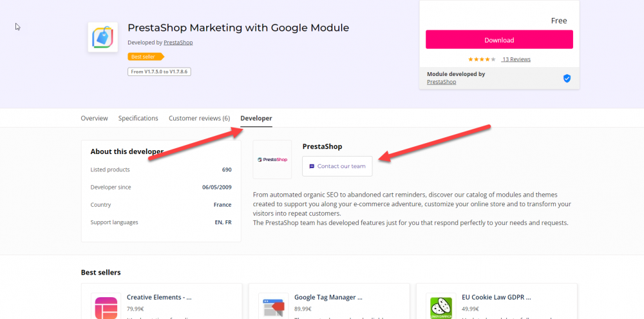Open the 13 Reviews link
Screen dimensions: 644x319
516,59
